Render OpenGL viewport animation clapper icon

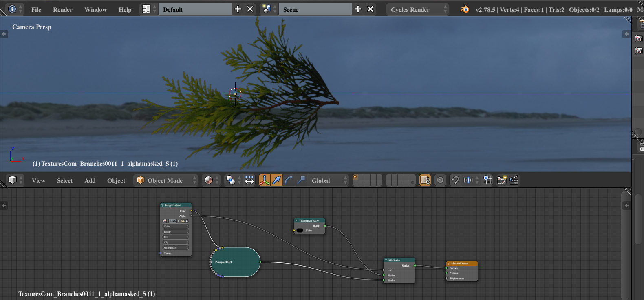pyautogui.click(x=514, y=180)
